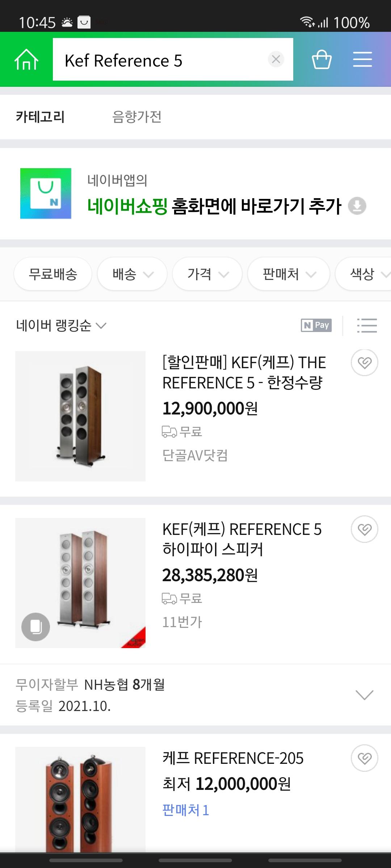Screen dimensions: 391x868
Task: Tap the download shortcut icon
Action: tap(357, 206)
